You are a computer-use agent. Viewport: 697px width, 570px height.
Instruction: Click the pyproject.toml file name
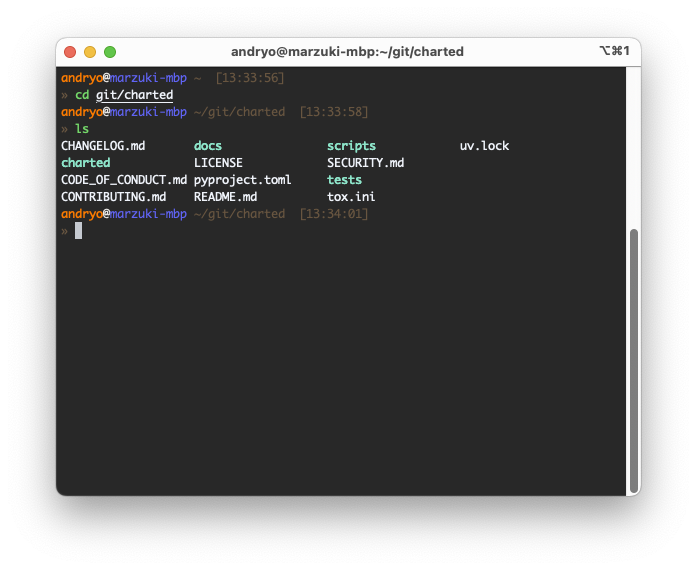(x=243, y=181)
